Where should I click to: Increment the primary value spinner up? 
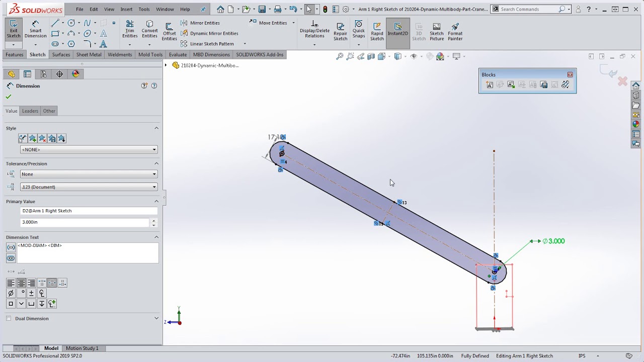[x=154, y=220]
